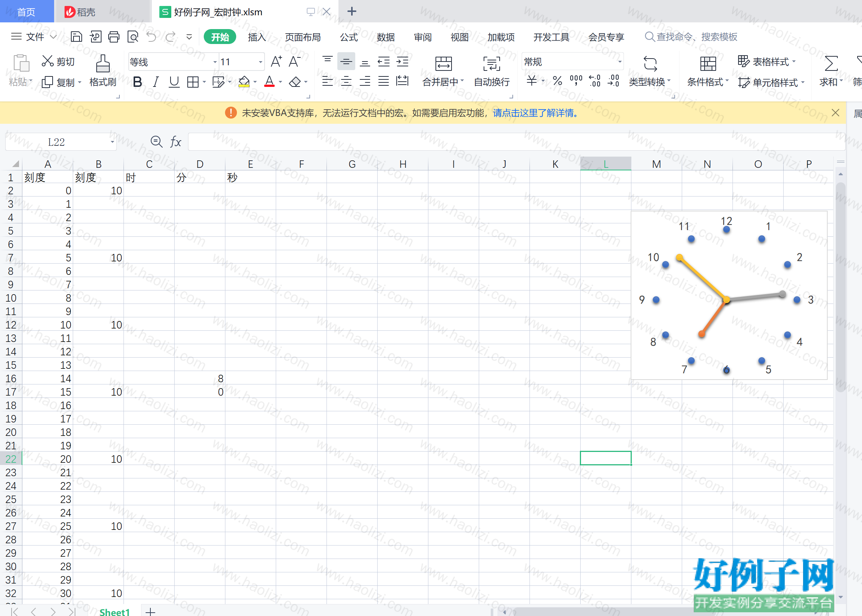This screenshot has width=862, height=616.
Task: Click the Print icon
Action: click(x=113, y=37)
